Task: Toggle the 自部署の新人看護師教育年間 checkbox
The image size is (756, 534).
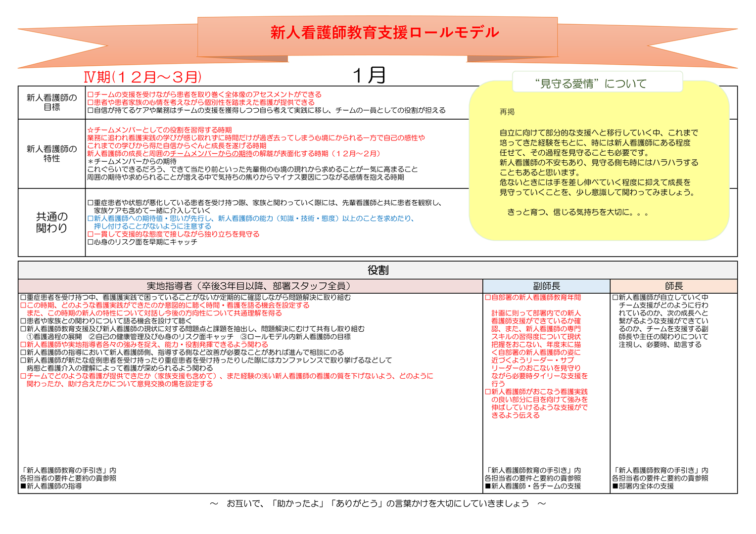Action: click(x=488, y=298)
